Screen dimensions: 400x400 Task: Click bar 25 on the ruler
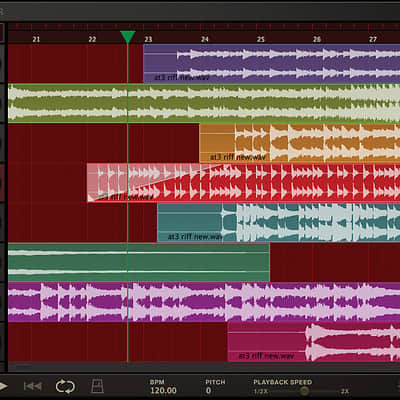(x=260, y=39)
